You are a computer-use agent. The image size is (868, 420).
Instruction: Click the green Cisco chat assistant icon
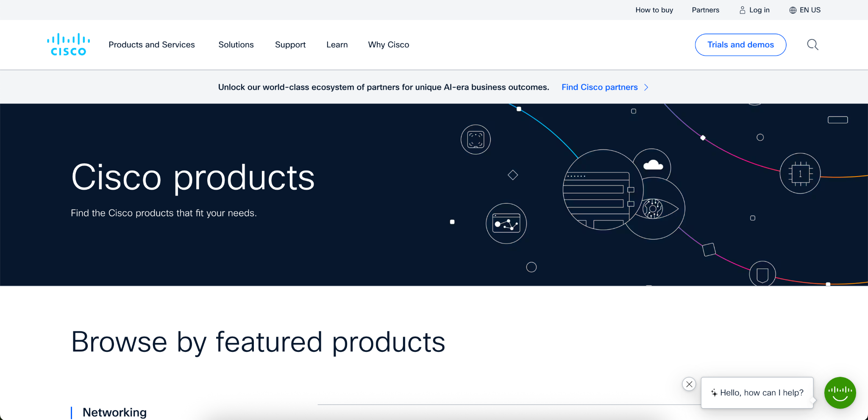click(x=840, y=392)
